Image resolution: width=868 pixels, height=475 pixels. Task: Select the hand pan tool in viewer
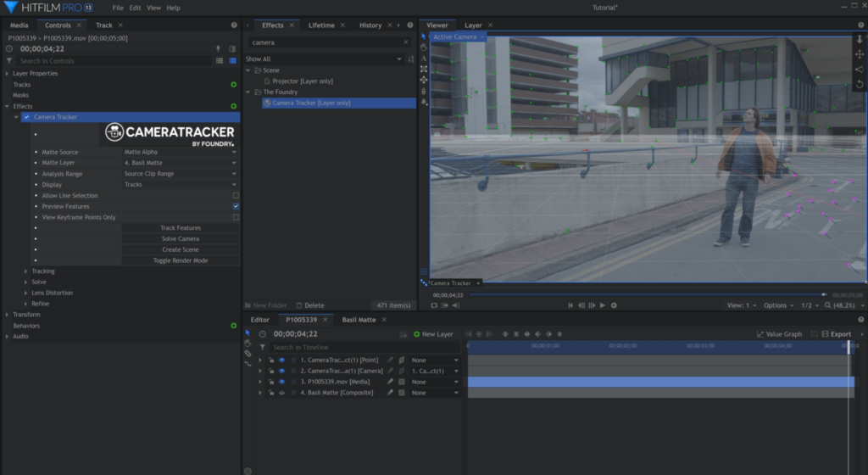tap(424, 47)
